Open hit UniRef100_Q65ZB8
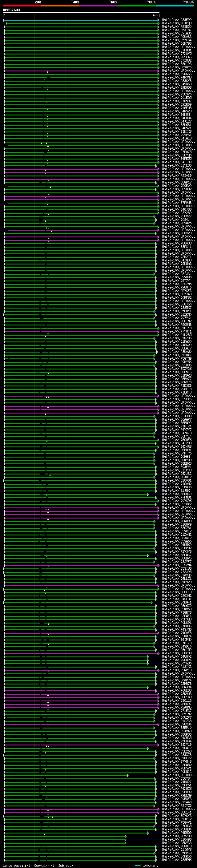The height and width of the screenshot is (868, 197). 177,836
